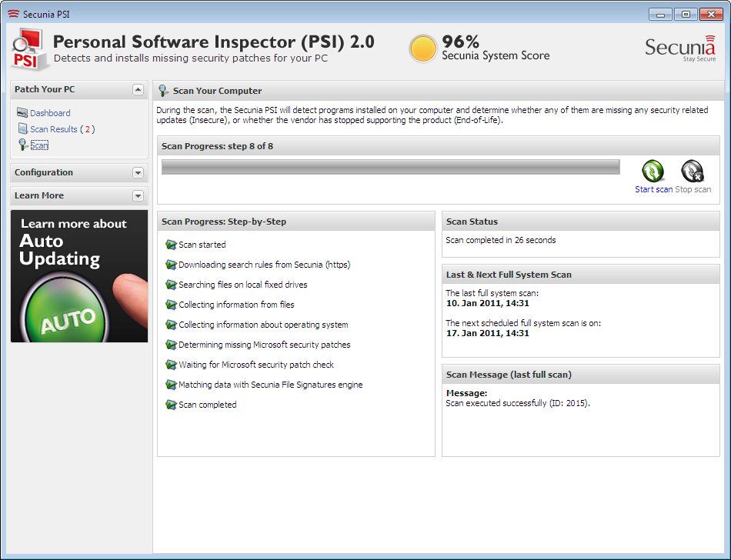
Task: Click 'Personal Software Inspector (PSI) 2.0' title
Action: pos(213,42)
